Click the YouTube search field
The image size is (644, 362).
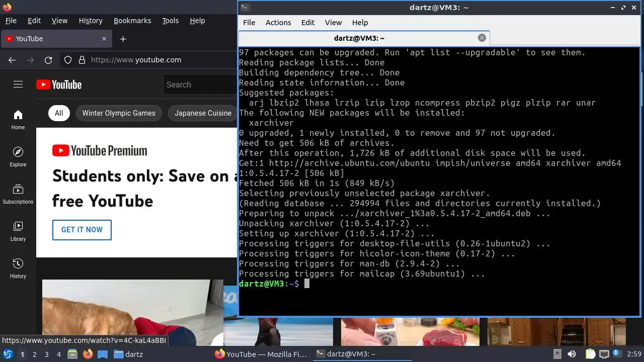pos(200,85)
